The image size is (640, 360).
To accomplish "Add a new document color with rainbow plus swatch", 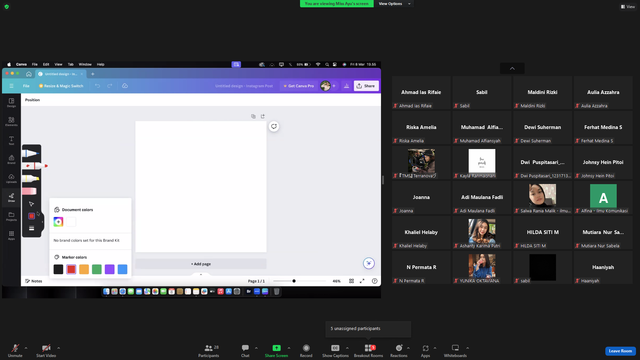I will tap(58, 222).
